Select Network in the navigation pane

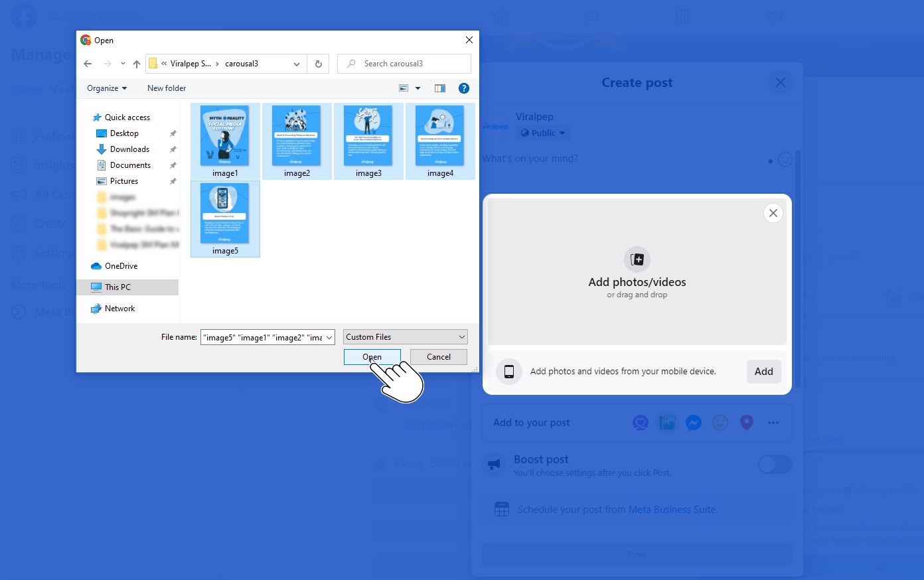(119, 309)
